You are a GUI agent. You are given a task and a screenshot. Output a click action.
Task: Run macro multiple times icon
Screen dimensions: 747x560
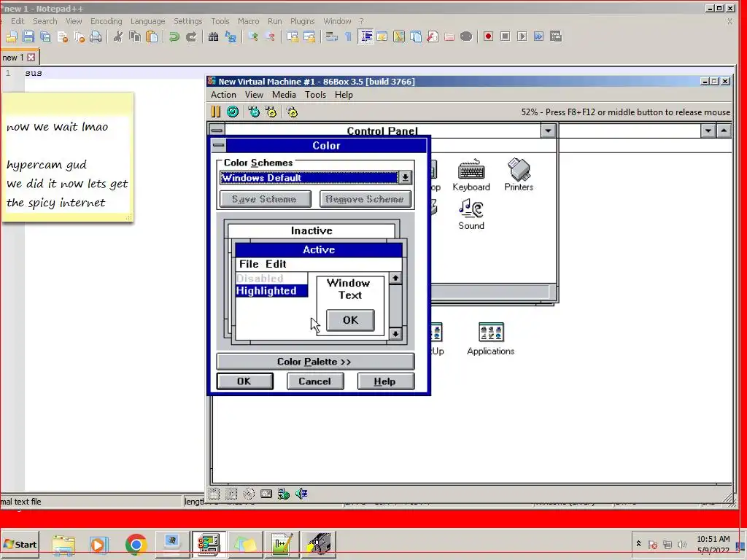[x=539, y=36]
